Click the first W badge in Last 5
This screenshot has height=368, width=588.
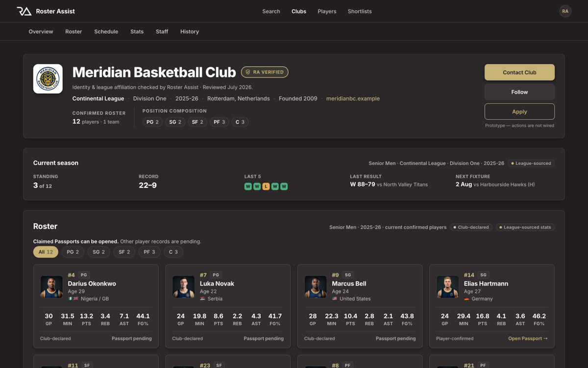pyautogui.click(x=248, y=186)
